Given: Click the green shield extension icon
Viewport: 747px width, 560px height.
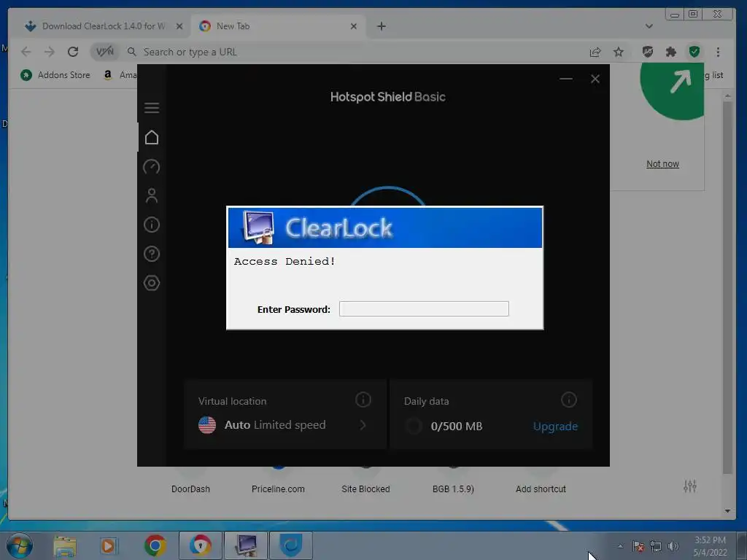Looking at the screenshot, I should click(x=694, y=52).
